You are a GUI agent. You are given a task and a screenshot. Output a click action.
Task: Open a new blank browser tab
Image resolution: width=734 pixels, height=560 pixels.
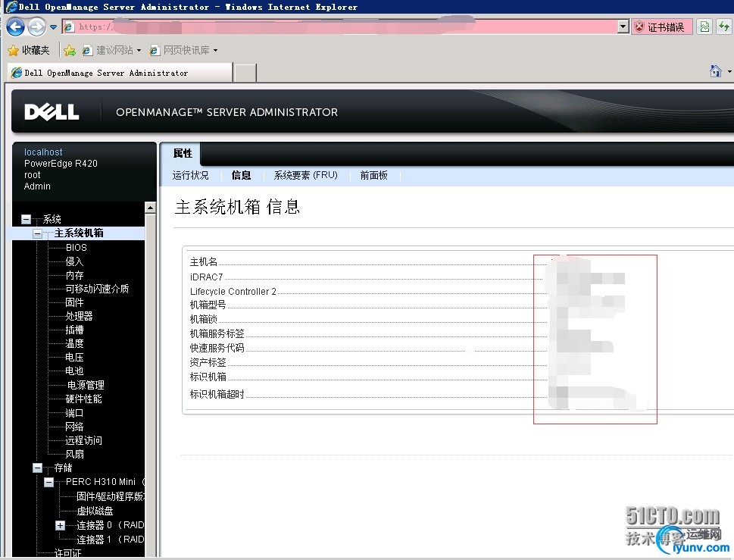pyautogui.click(x=245, y=73)
